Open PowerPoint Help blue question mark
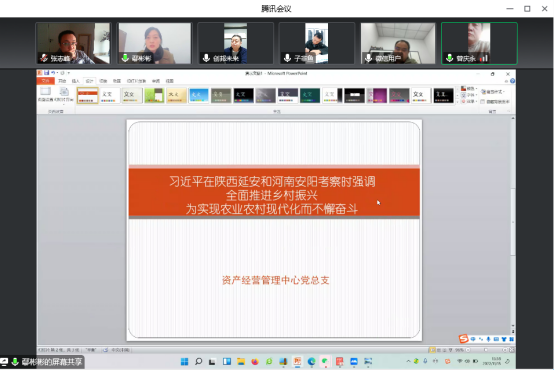The width and height of the screenshot is (554, 370). [x=512, y=81]
